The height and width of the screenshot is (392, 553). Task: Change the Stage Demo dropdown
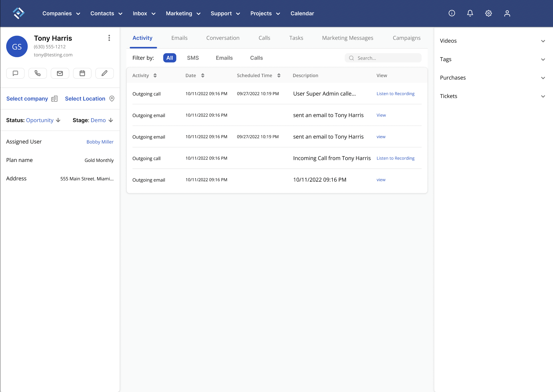click(x=102, y=120)
